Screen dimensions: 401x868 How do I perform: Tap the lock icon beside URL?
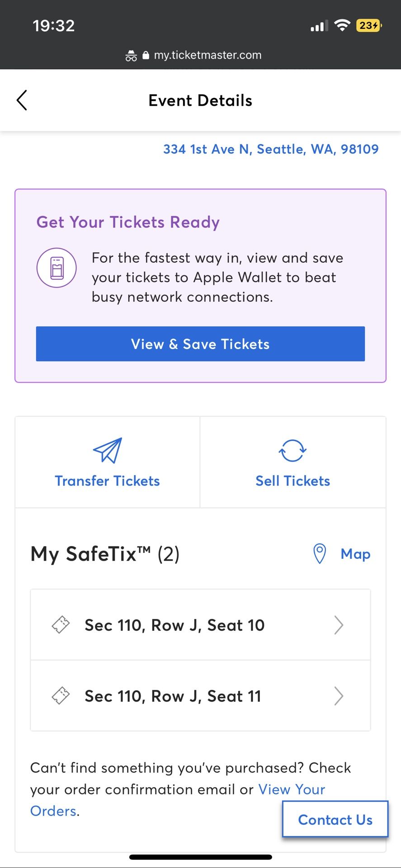146,55
